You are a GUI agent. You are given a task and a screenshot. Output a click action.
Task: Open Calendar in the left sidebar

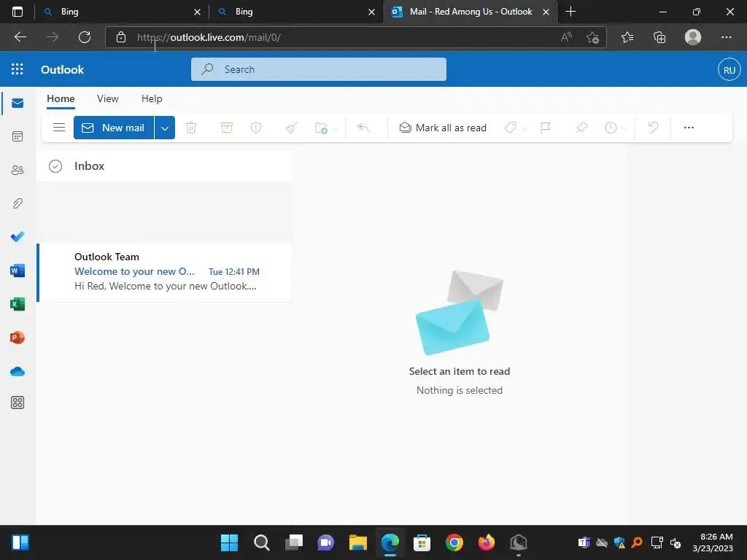[18, 136]
